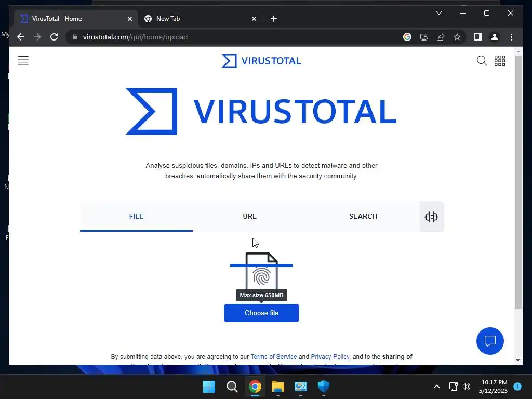Go back to previous page
The image size is (532, 399).
tap(21, 37)
